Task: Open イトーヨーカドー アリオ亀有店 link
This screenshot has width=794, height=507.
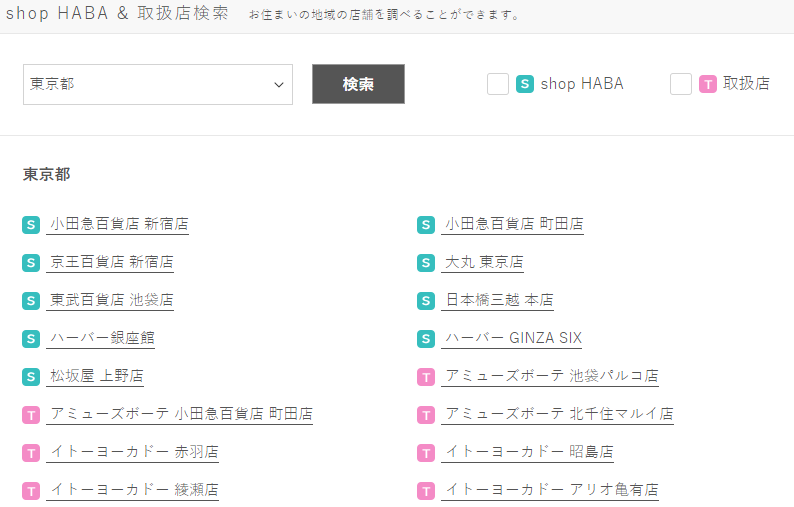Action: [x=550, y=490]
